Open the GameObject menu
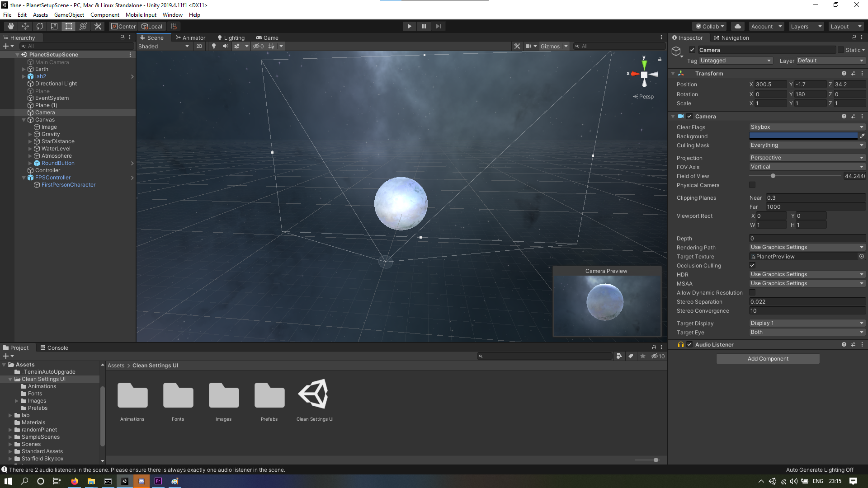This screenshot has height=488, width=868. pos(69,15)
